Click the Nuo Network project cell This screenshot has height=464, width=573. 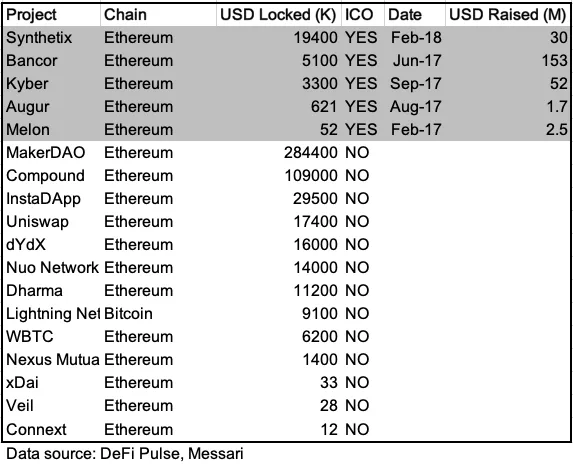(53, 268)
